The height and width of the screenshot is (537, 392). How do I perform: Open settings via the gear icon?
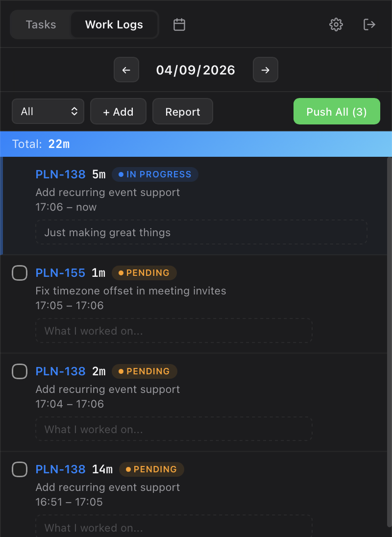click(336, 24)
